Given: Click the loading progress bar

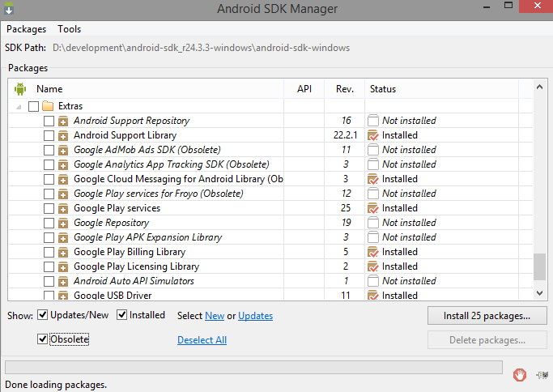Looking at the screenshot, I should pyautogui.click(x=253, y=367).
